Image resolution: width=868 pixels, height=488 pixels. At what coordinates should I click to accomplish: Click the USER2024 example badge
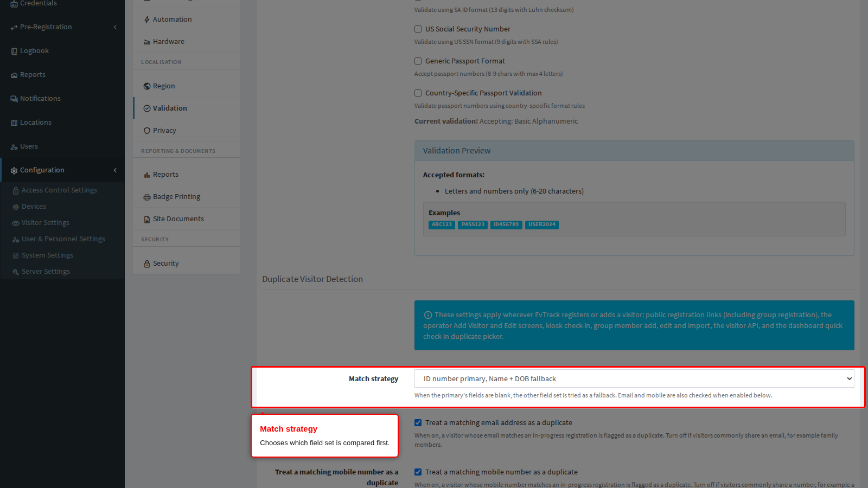click(x=542, y=224)
